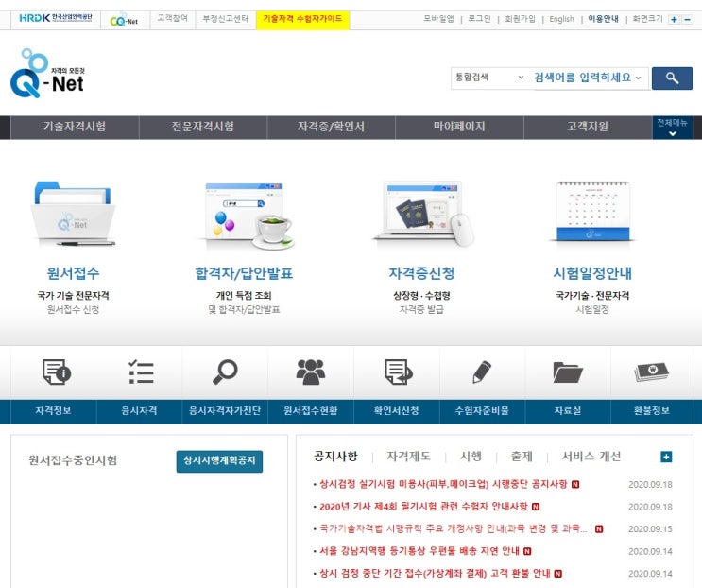Click the HRDK logo in top bar
Screen dimensions: 702x588
56,18
